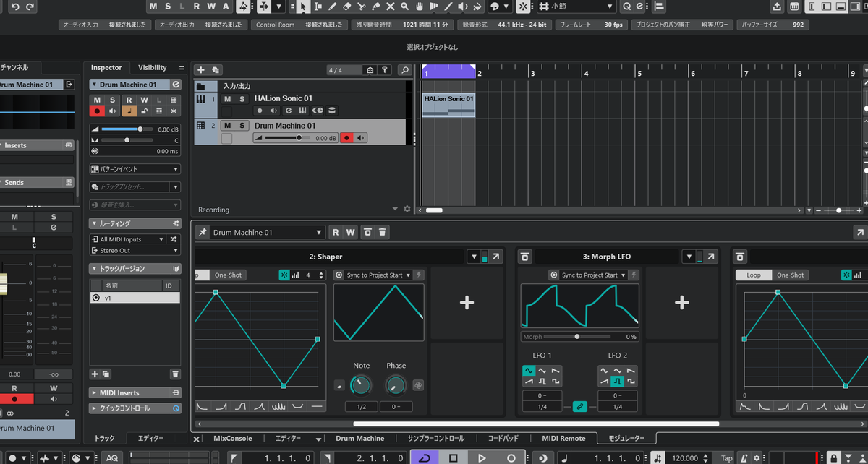Mute the HALion Sonic 01 track

228,99
